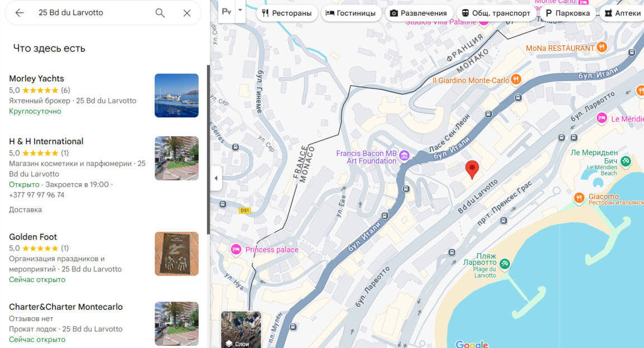The height and width of the screenshot is (348, 644).
Task: Select the bus stop icon left of D51 badge
Action: pos(223,204)
